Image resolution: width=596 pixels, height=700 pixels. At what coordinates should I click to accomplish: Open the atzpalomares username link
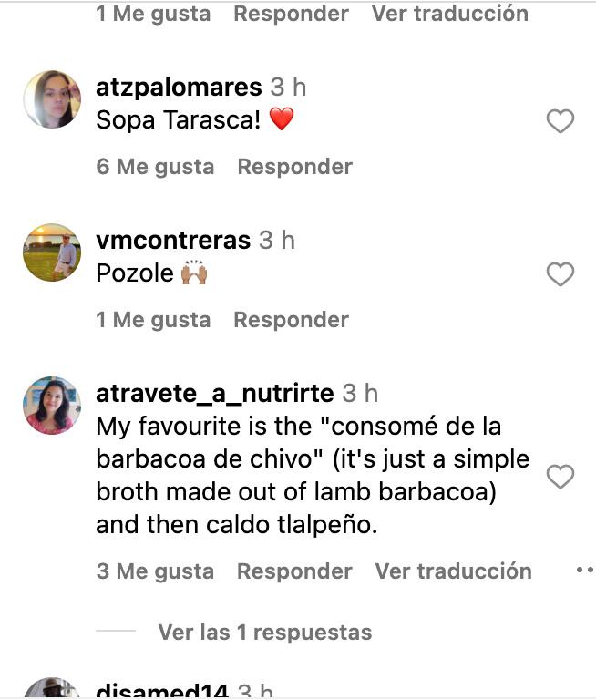[x=179, y=87]
